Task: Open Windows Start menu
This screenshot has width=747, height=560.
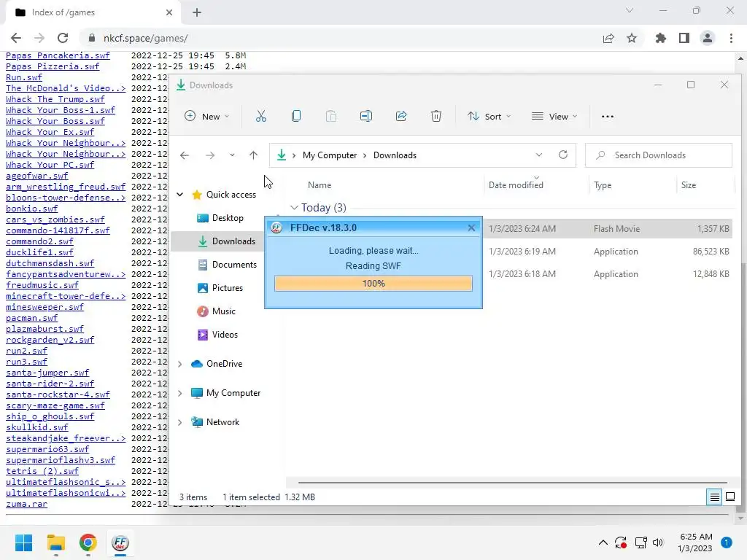Action: [23, 542]
